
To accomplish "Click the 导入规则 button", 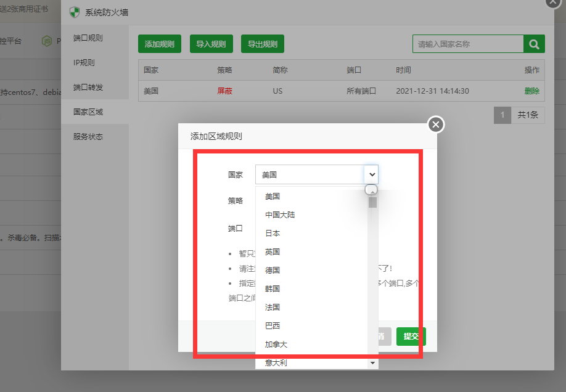I will [x=211, y=44].
